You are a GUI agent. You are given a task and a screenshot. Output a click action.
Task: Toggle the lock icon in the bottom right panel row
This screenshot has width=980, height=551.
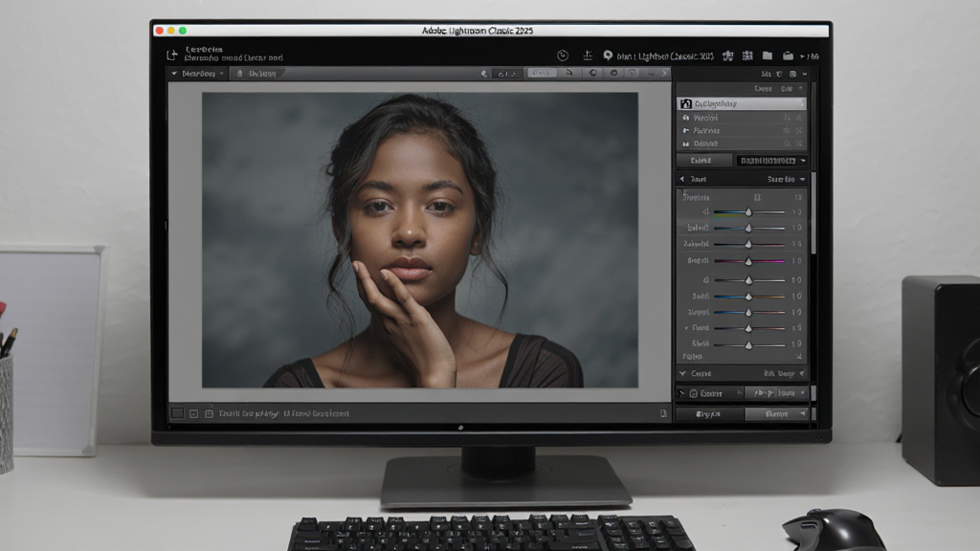[693, 393]
